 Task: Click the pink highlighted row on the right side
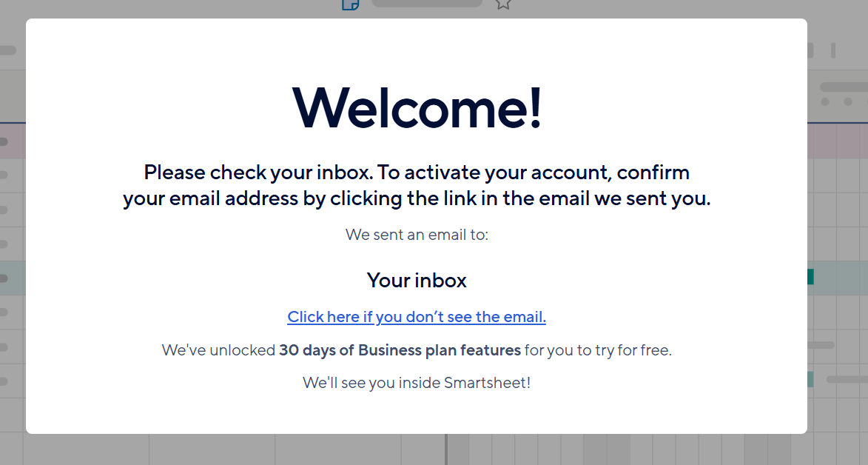pos(838,141)
